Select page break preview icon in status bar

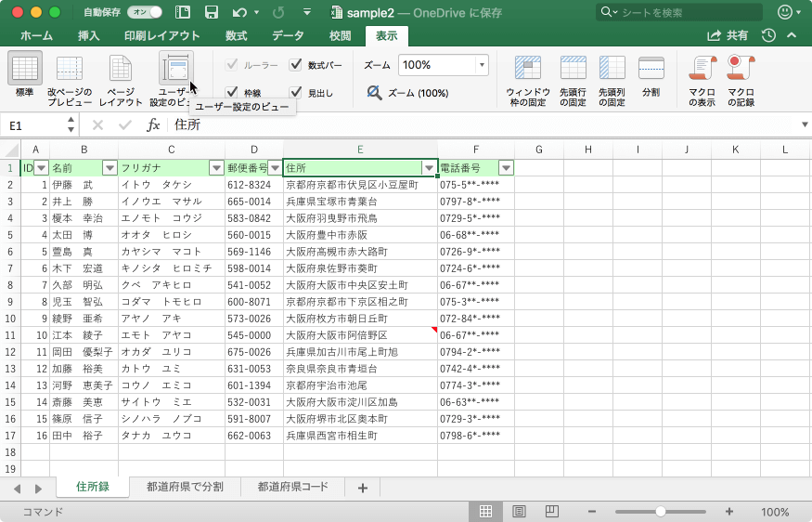[552, 512]
